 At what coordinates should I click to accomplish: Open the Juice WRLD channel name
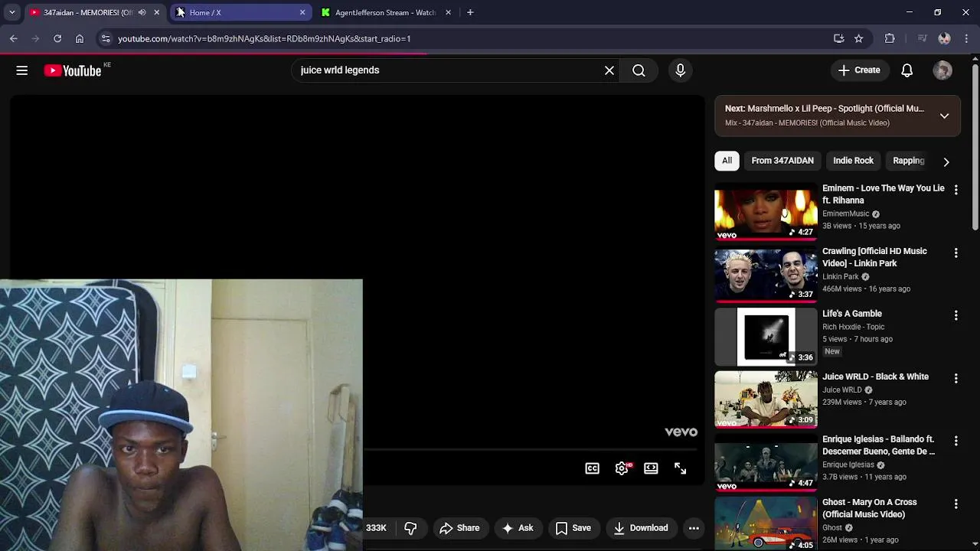click(x=842, y=390)
